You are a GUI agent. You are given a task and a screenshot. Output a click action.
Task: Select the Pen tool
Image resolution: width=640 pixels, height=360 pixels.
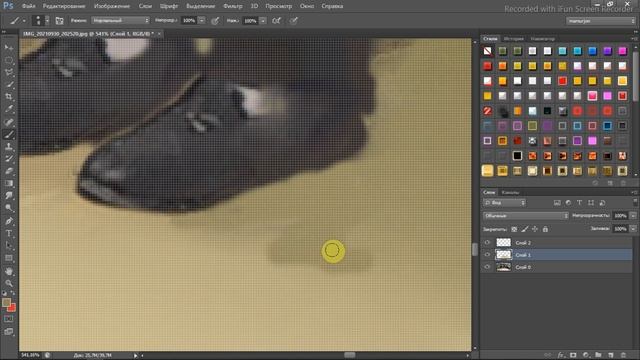[9, 221]
